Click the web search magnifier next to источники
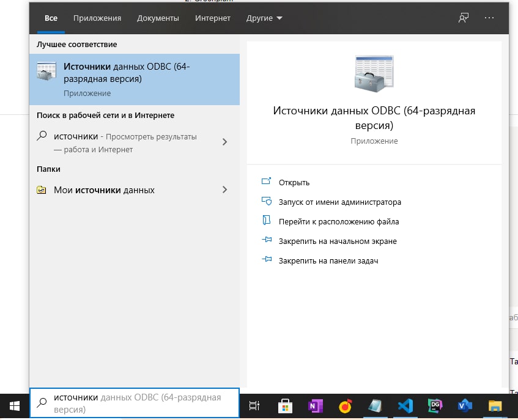 pos(42,136)
